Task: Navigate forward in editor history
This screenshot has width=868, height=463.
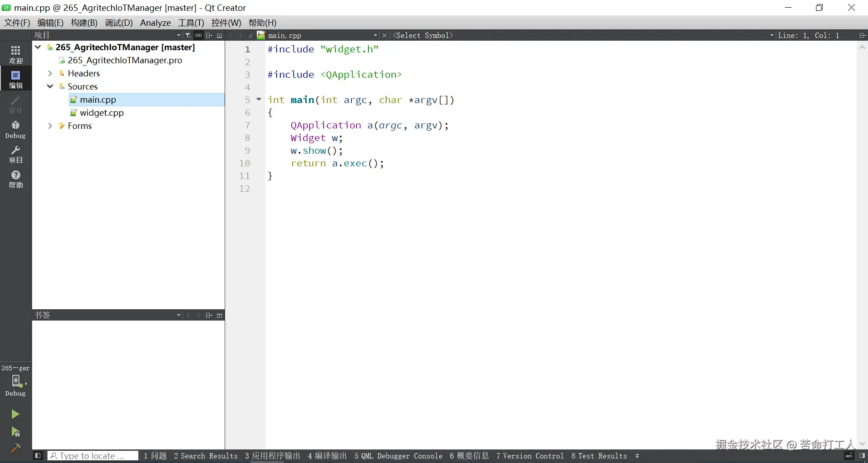Action: 240,35
